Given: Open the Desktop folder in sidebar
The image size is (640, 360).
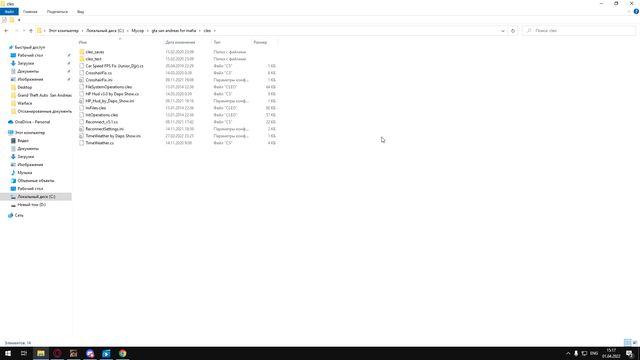Looking at the screenshot, I should click(24, 87).
